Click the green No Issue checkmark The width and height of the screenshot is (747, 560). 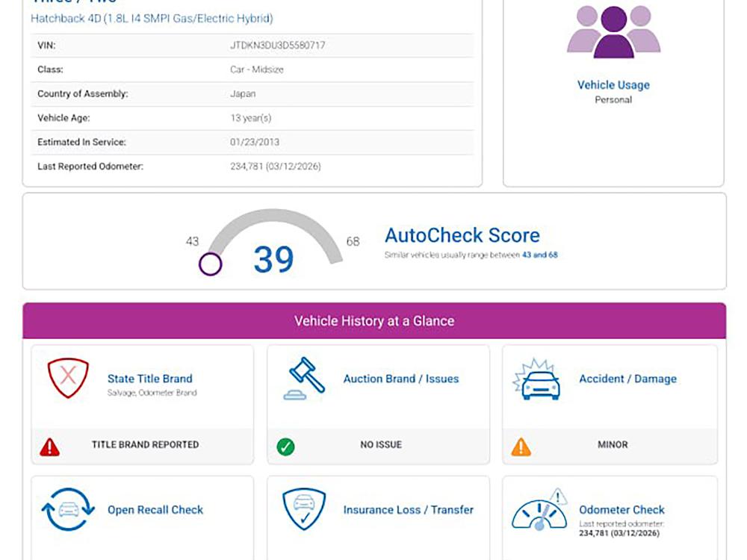point(285,447)
